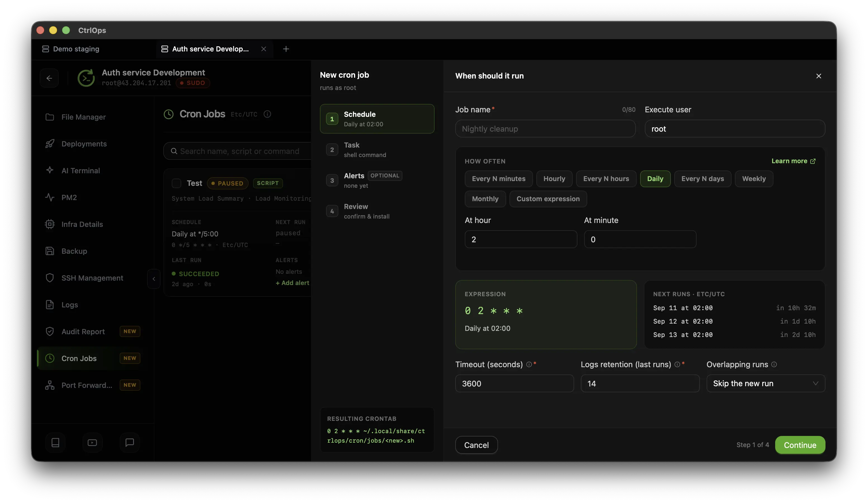Click + Add alert on Test job
Screen dimensions: 868x503
tap(292, 283)
